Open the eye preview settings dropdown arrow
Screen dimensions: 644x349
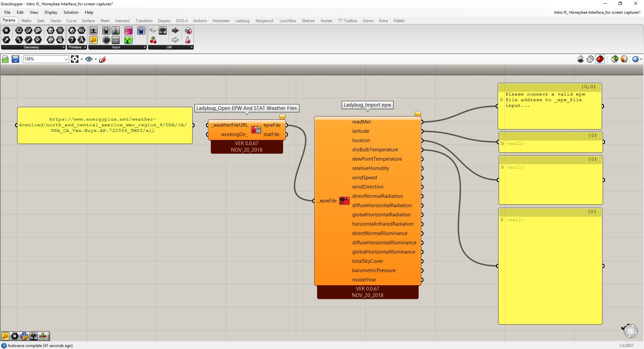(96, 59)
